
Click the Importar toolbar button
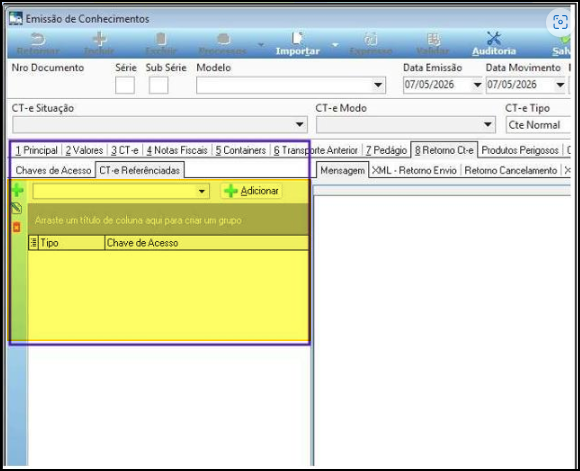point(297,44)
